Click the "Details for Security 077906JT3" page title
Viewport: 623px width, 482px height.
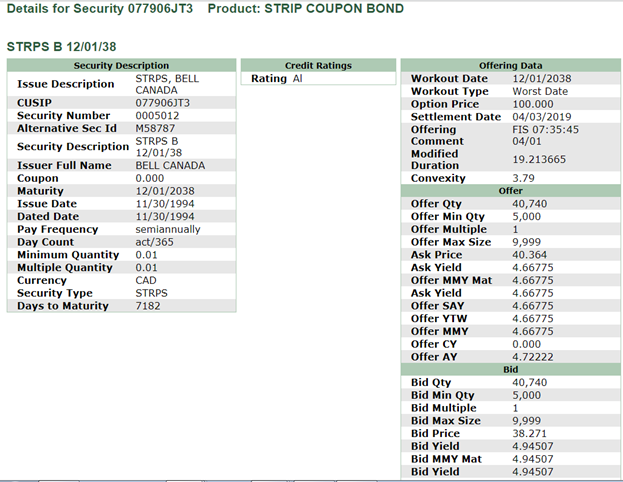(100, 9)
